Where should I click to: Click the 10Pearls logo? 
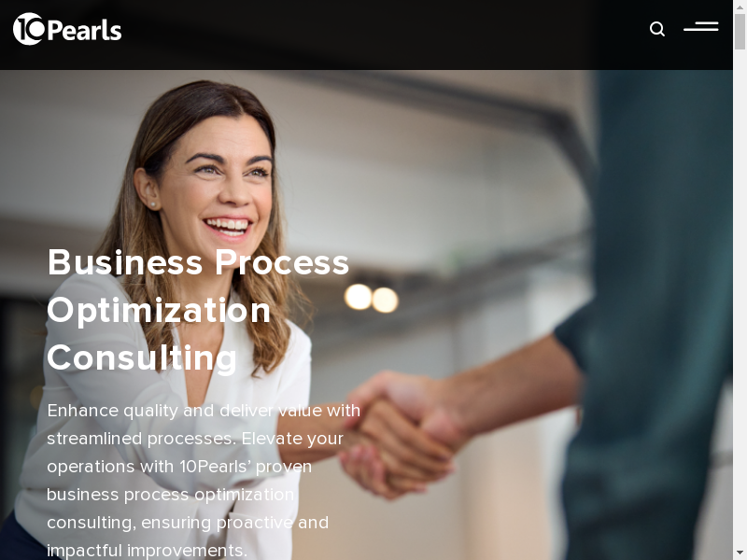(x=67, y=29)
